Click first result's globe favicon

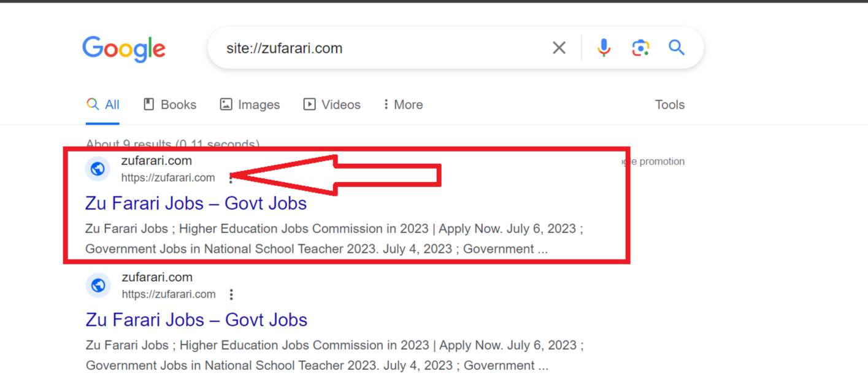98,169
